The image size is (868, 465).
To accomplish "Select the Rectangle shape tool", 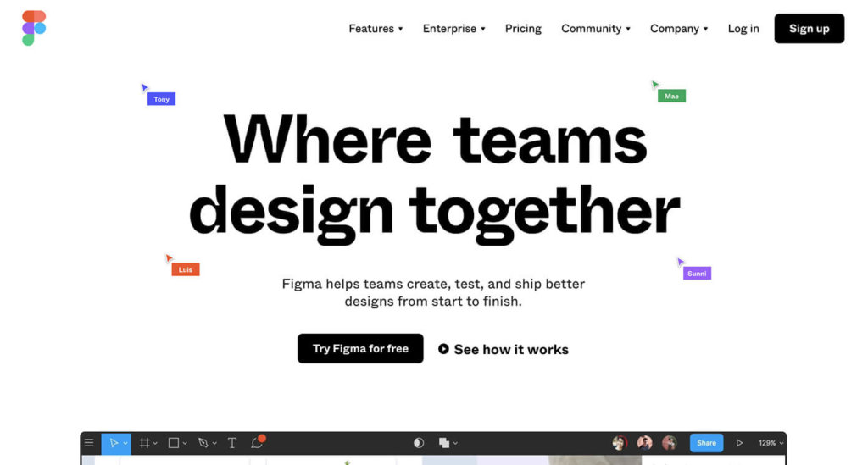I will [173, 443].
